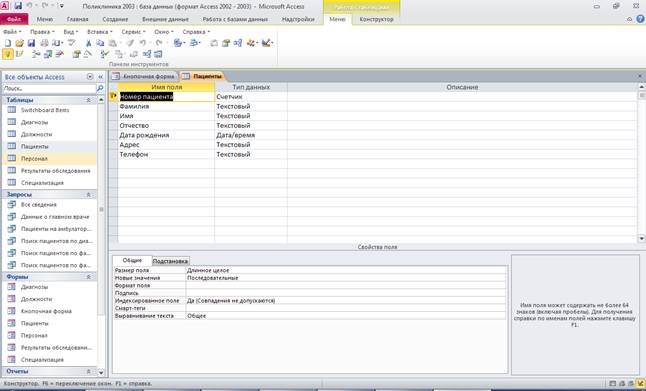This screenshot has height=391, width=646.
Task: Click the down arrow of field grid scrollbar
Action: (x=641, y=239)
